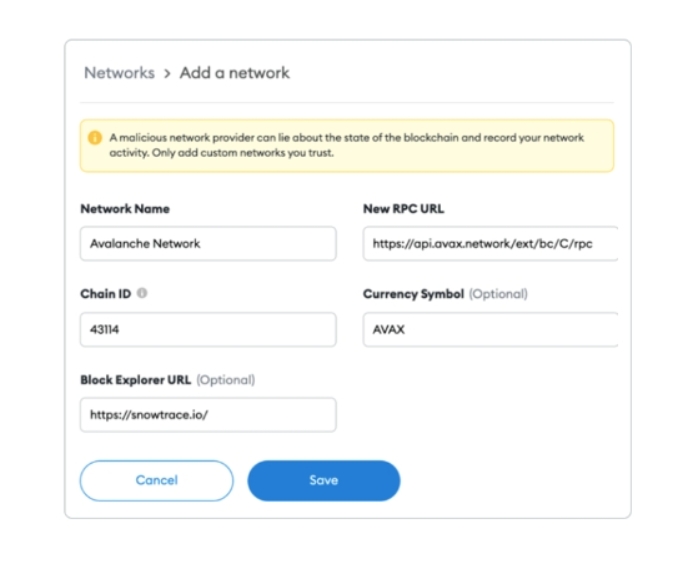Click the Add a network heading
The height and width of the screenshot is (563, 690).
coord(235,73)
